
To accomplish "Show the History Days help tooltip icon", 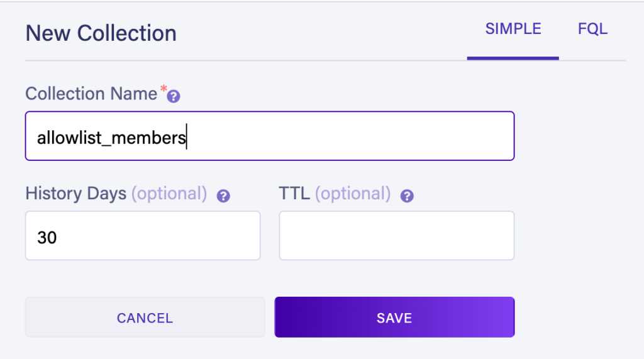I will coord(223,196).
